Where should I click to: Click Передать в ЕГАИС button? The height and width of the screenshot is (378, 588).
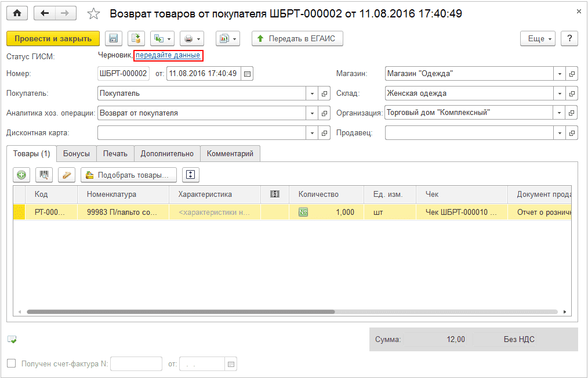coord(297,39)
